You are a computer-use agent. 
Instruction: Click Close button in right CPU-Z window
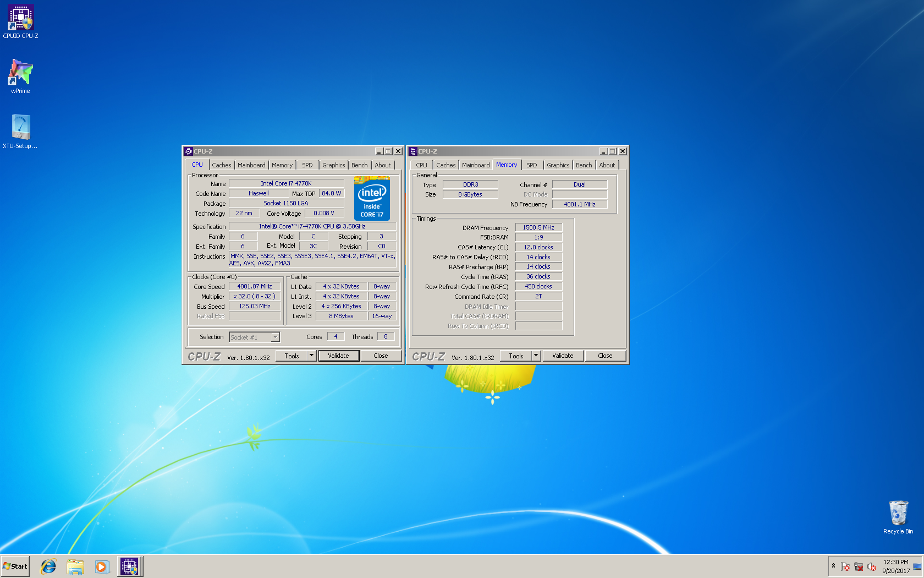pos(605,356)
